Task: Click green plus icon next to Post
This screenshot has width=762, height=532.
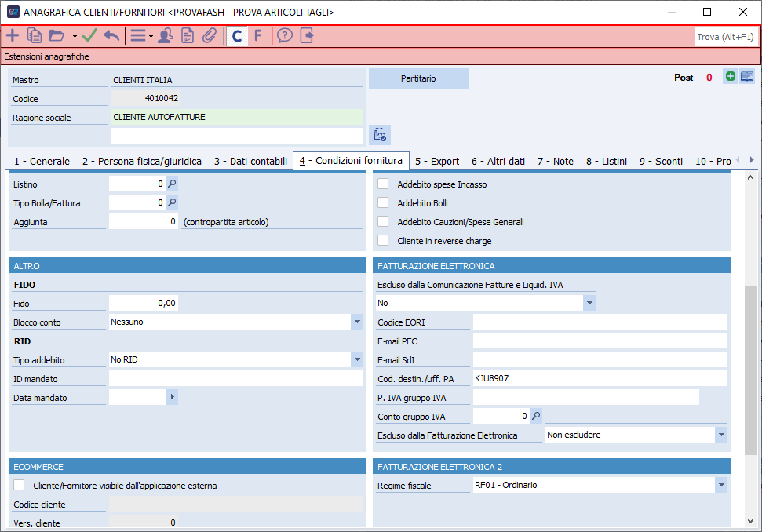Action: (731, 77)
